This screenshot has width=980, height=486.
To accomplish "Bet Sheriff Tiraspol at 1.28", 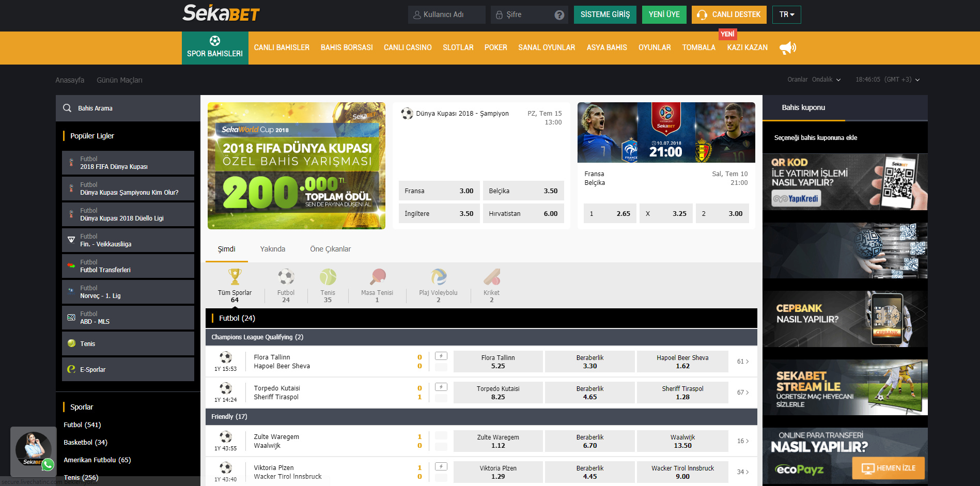I will coord(682,393).
